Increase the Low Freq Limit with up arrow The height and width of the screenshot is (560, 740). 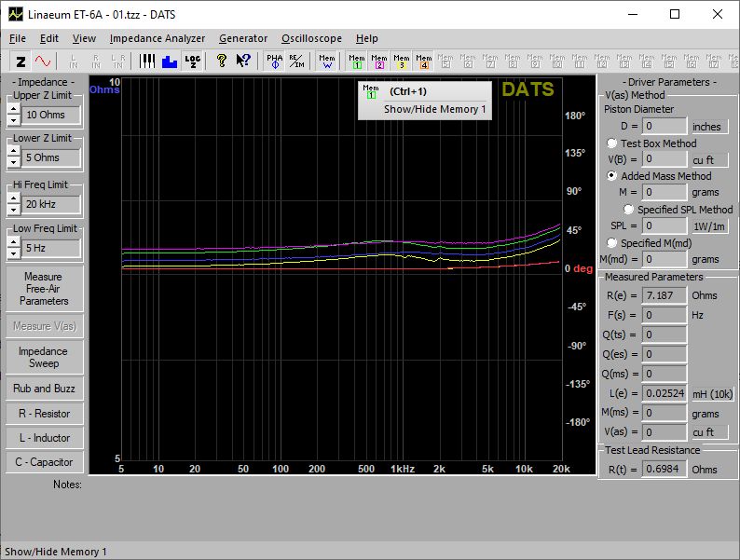click(14, 242)
